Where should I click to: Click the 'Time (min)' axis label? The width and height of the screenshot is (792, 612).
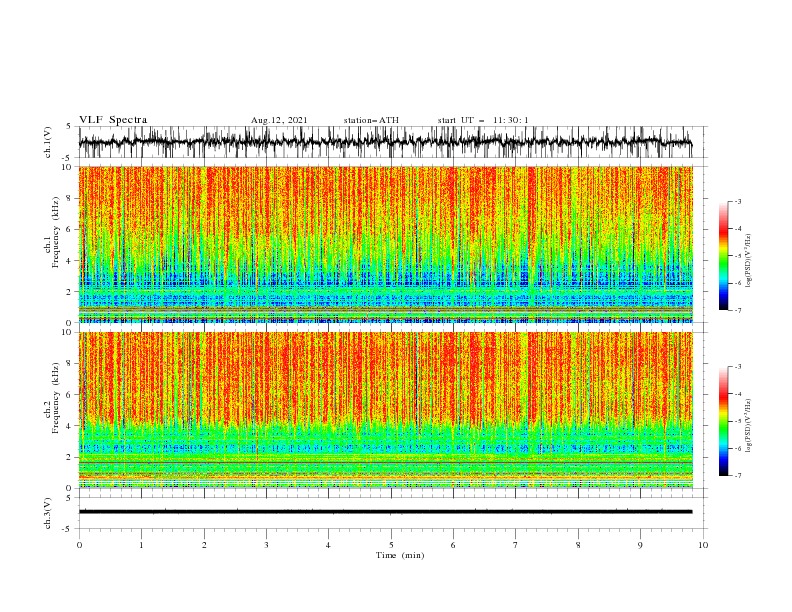(400, 555)
